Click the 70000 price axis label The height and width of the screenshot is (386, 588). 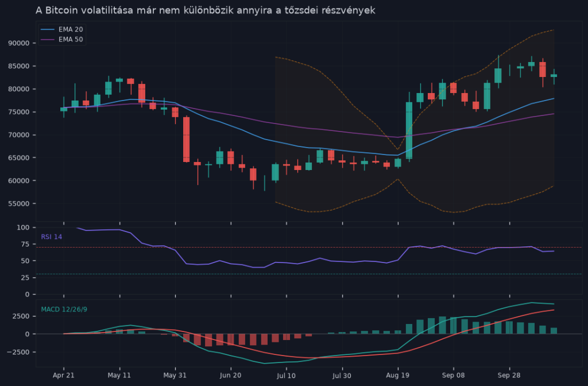click(19, 134)
